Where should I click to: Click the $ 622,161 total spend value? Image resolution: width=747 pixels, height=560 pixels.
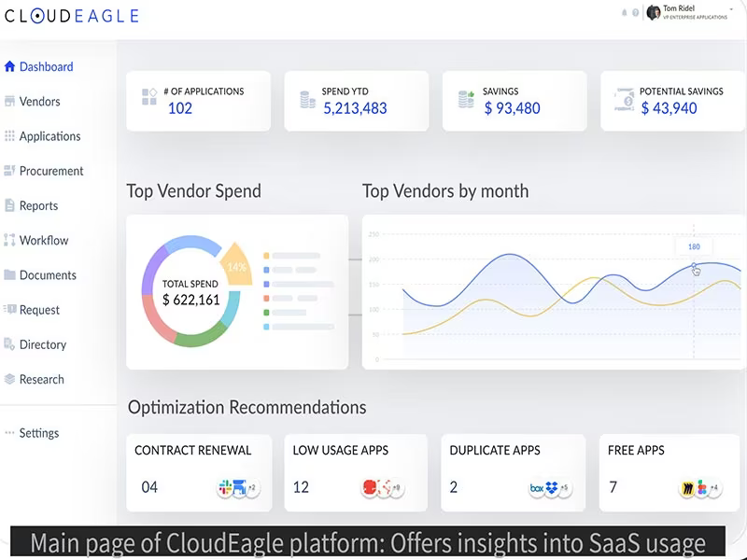coord(190,300)
